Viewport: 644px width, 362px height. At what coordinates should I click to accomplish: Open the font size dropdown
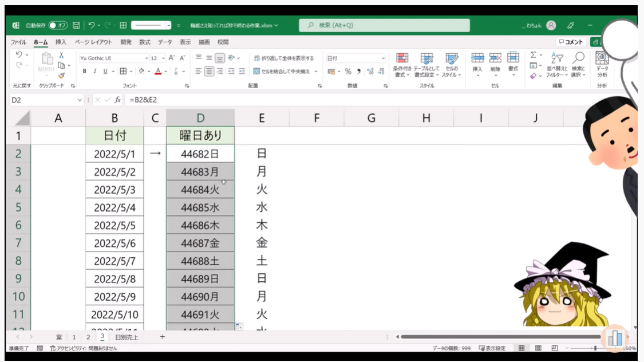[164, 58]
